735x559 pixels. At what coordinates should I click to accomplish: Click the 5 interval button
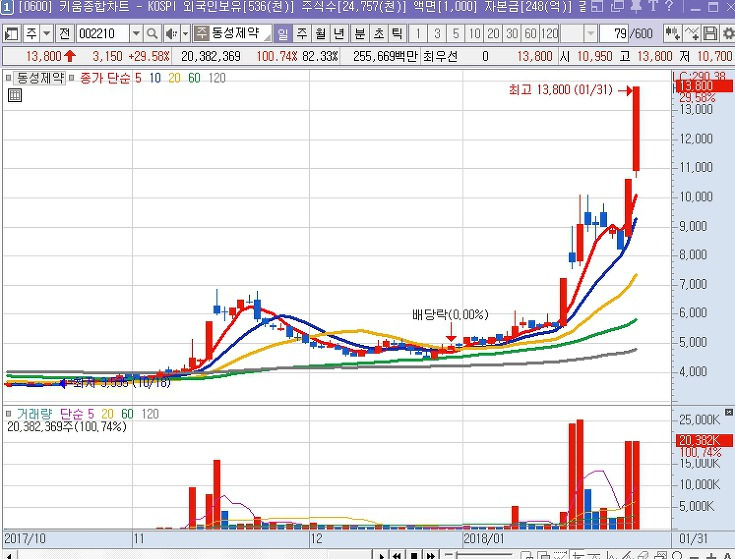tap(456, 34)
